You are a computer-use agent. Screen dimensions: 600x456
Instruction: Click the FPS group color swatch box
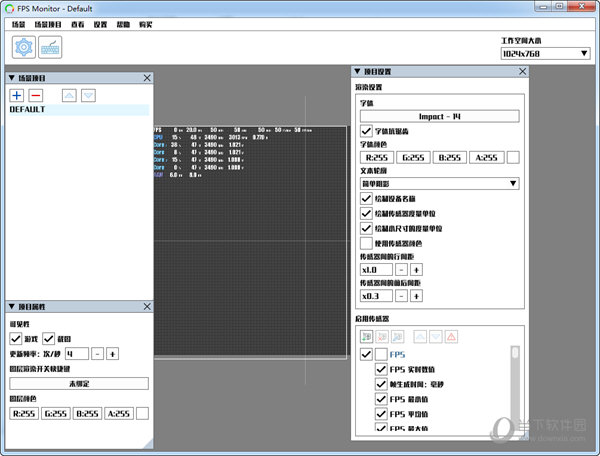click(381, 354)
